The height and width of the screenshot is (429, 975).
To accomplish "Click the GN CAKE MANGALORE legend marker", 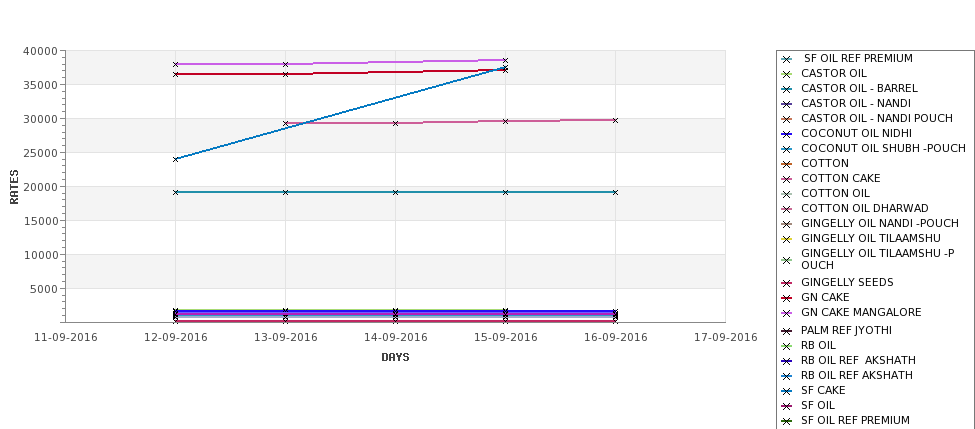I will click(787, 313).
